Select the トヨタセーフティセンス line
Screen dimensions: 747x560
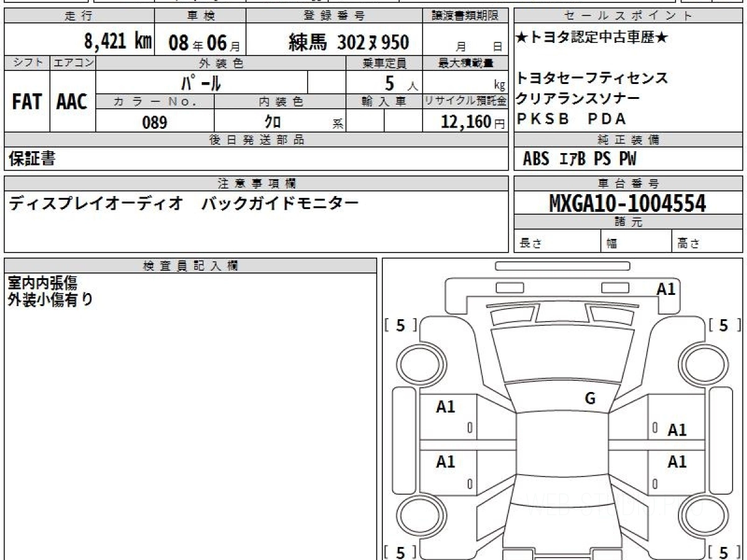point(592,78)
